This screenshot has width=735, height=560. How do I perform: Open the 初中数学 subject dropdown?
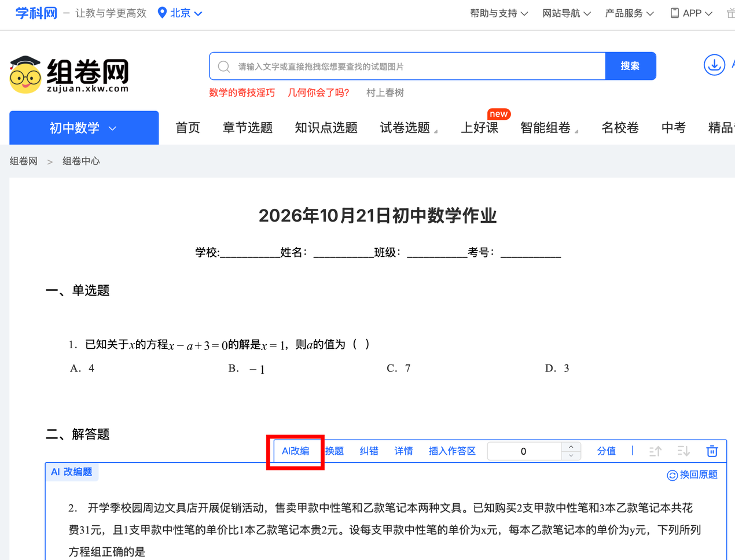pos(84,128)
